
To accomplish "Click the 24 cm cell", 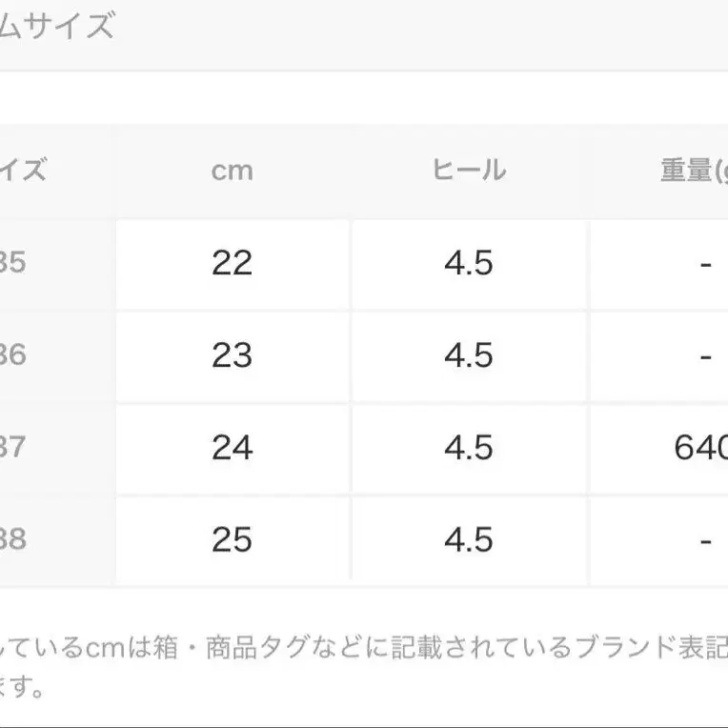I will [x=232, y=448].
